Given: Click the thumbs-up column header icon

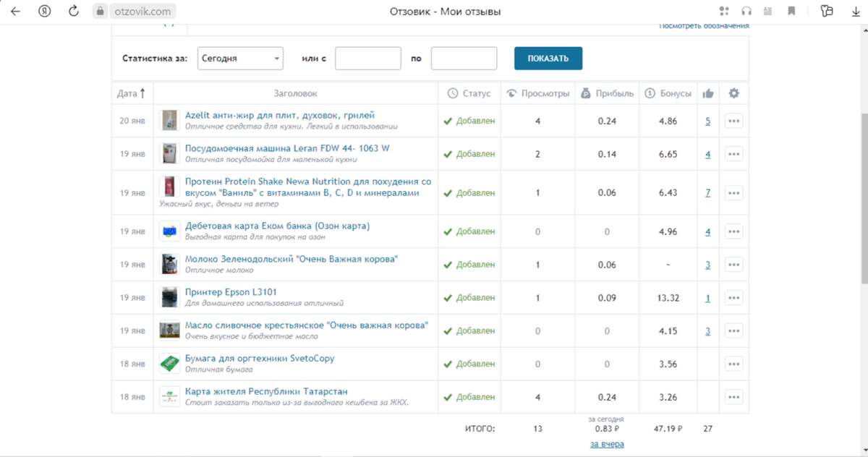Looking at the screenshot, I should (708, 93).
